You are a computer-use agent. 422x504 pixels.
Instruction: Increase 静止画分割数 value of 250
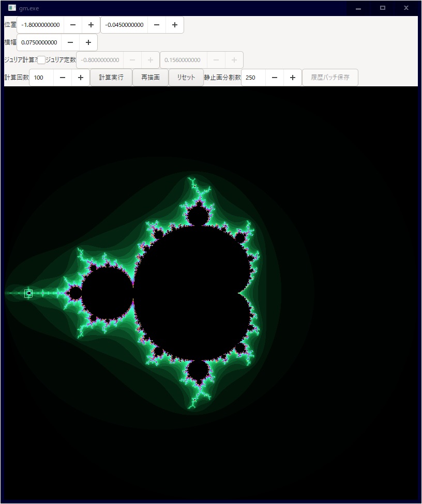293,78
